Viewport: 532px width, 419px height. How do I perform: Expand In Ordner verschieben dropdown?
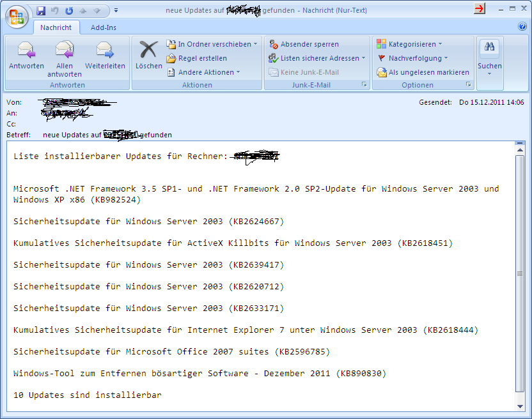pyautogui.click(x=212, y=44)
